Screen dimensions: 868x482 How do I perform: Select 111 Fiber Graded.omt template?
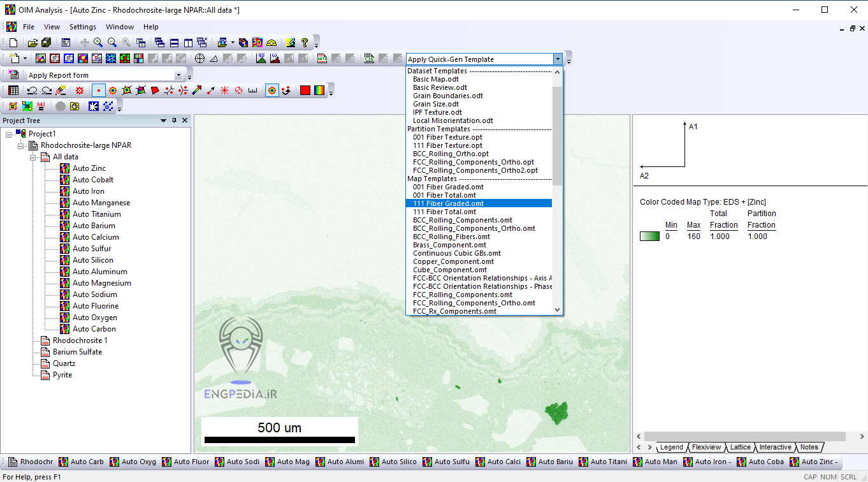[x=448, y=203]
